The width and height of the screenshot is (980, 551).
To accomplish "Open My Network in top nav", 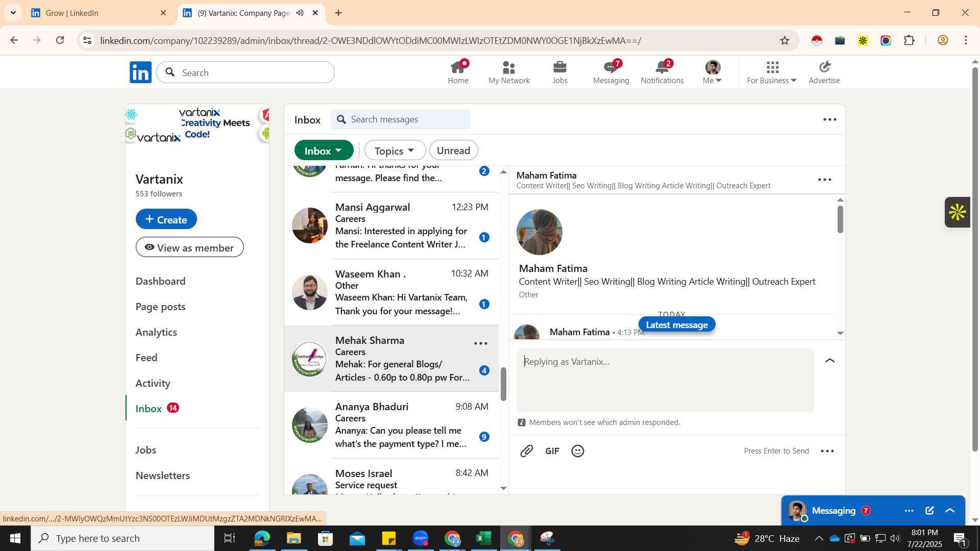I will [509, 72].
